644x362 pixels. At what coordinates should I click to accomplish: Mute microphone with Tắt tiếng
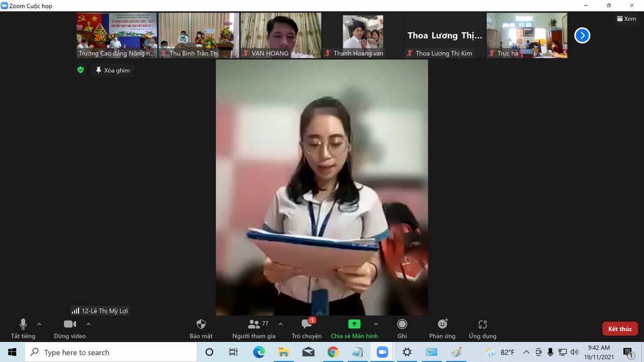tap(23, 325)
